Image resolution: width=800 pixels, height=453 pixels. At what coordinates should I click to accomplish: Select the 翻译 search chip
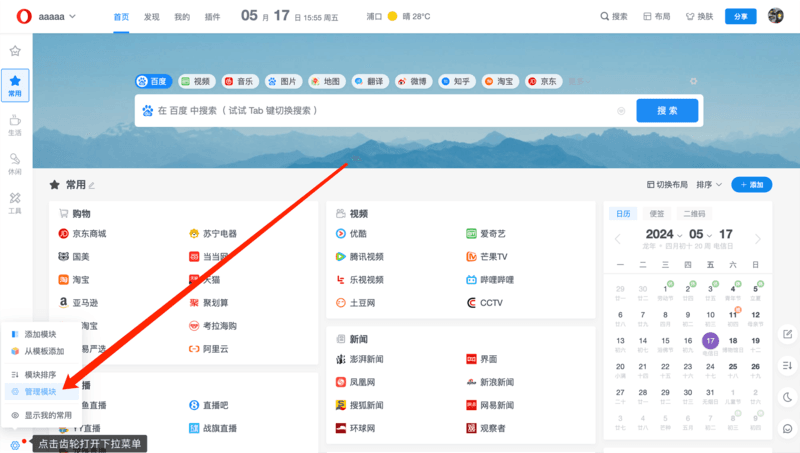point(370,81)
